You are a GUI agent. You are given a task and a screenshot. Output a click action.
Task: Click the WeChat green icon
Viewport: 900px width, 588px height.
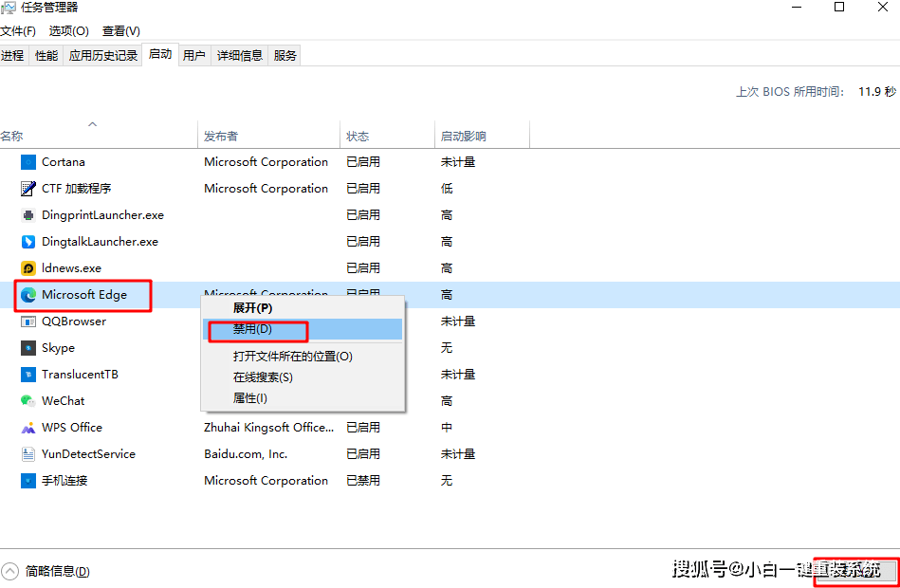(x=28, y=401)
